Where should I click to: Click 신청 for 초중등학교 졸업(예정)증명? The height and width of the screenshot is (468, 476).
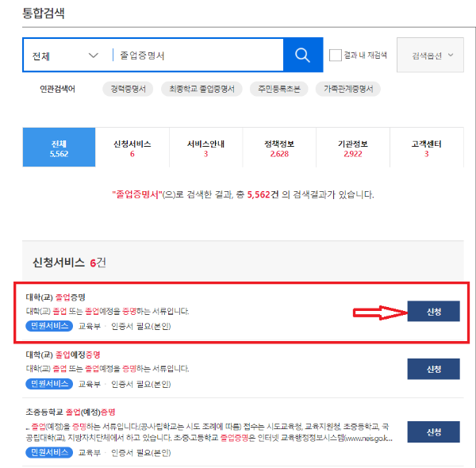click(x=433, y=432)
